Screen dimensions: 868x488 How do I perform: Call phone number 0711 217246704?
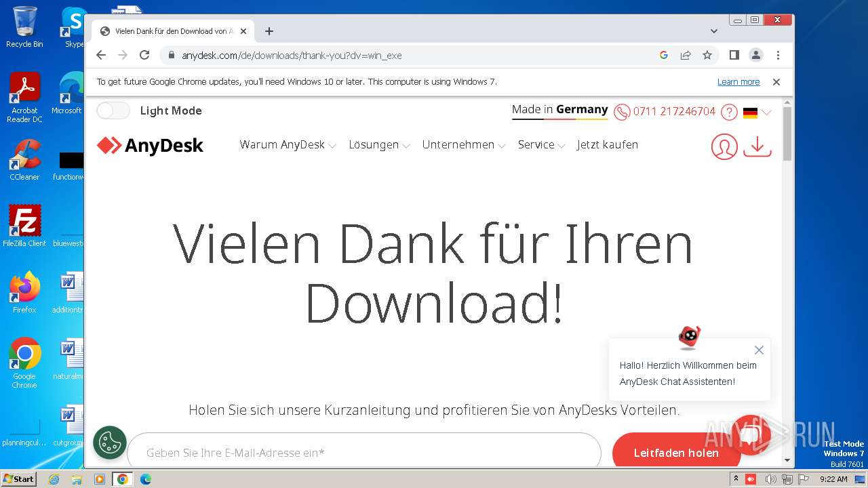[x=674, y=112]
